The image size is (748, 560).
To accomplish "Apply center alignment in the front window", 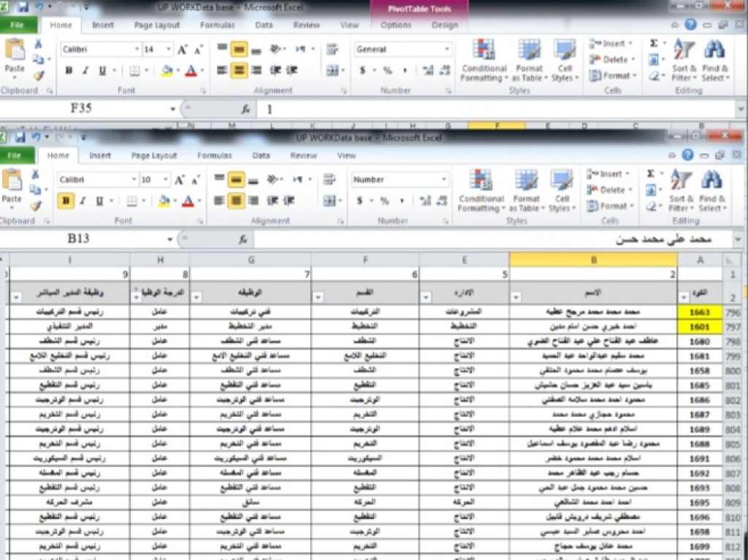I will (236, 200).
